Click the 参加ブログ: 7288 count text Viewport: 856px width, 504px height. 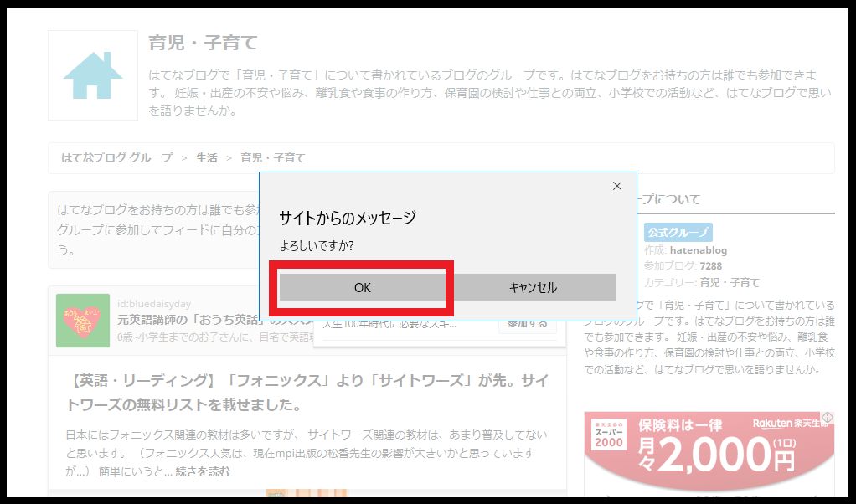683,266
